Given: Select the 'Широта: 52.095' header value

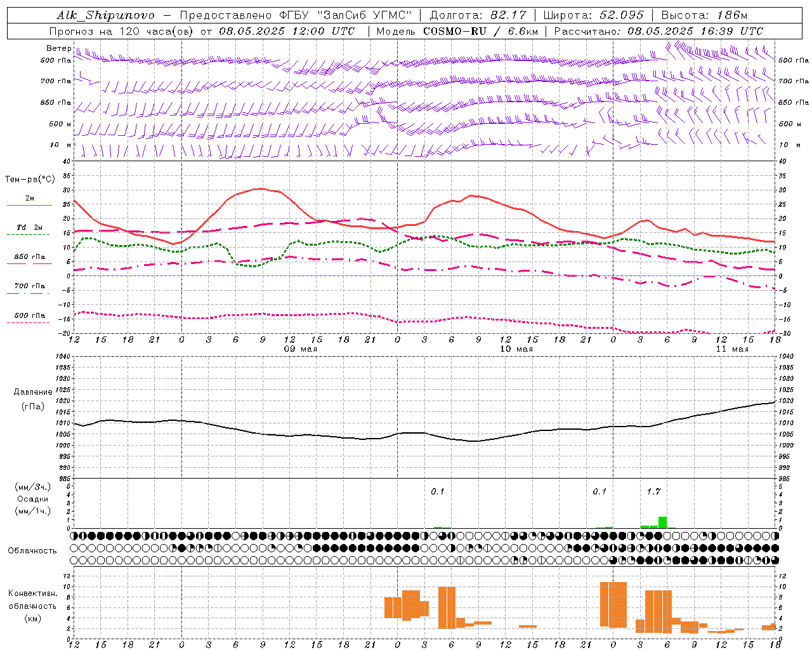Looking at the screenshot, I should tap(594, 15).
